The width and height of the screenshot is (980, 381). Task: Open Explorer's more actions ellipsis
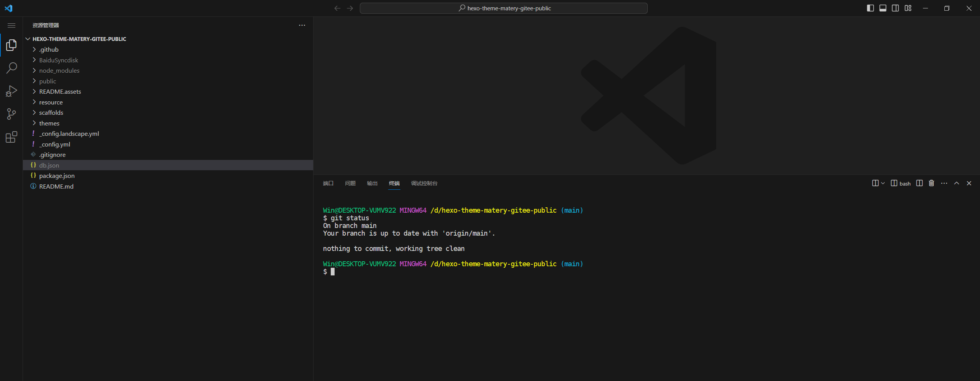302,25
